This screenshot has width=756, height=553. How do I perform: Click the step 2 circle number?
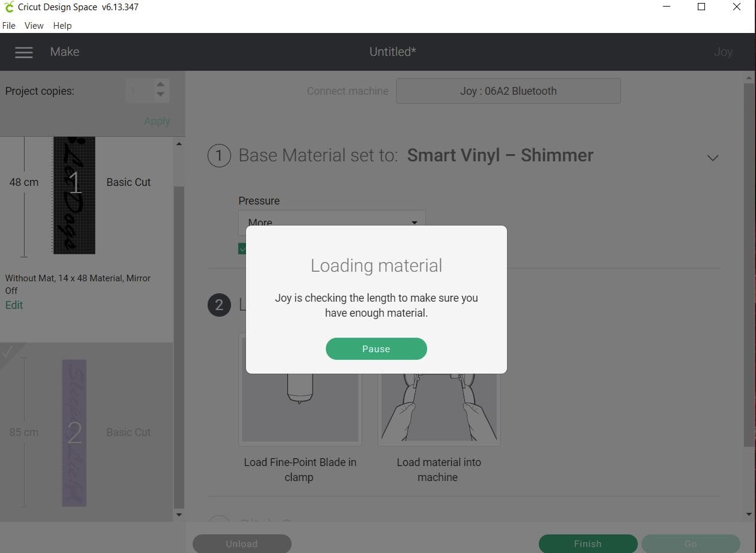(x=219, y=305)
